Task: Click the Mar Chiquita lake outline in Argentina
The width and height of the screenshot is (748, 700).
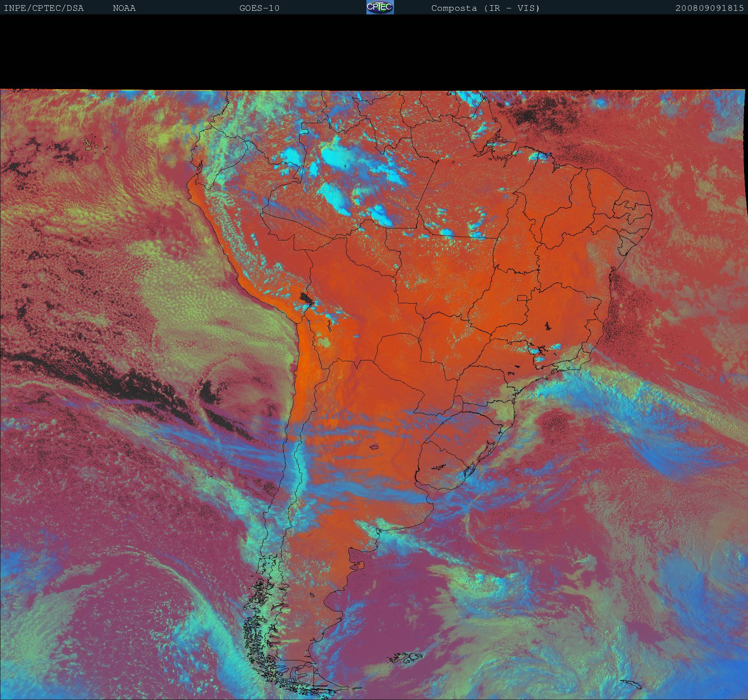Action: (x=374, y=447)
